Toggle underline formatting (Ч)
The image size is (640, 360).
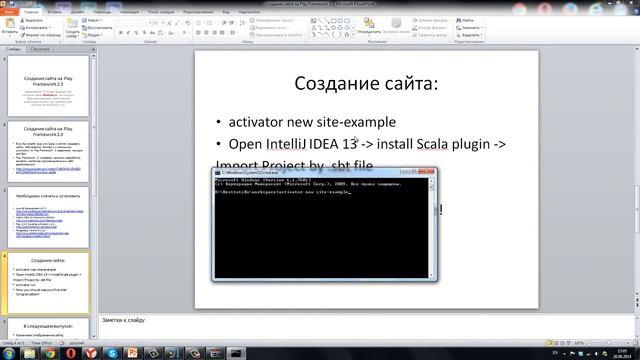coord(136,33)
